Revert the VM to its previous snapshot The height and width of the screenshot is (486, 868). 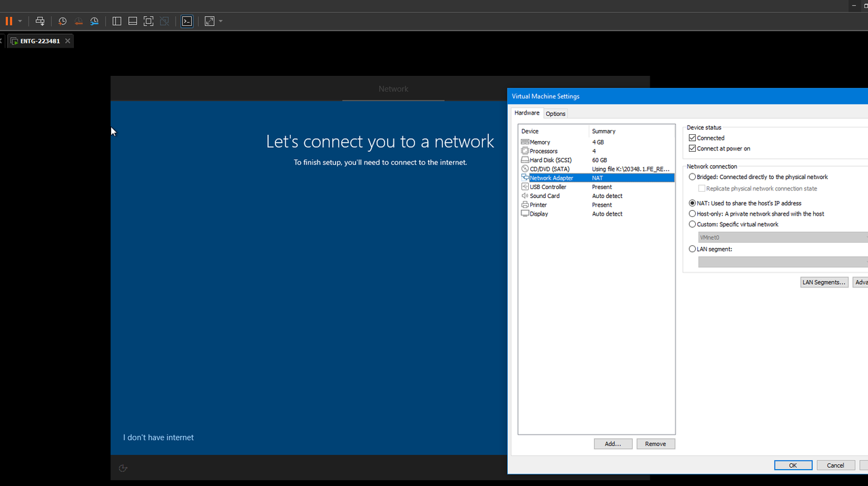tap(79, 21)
